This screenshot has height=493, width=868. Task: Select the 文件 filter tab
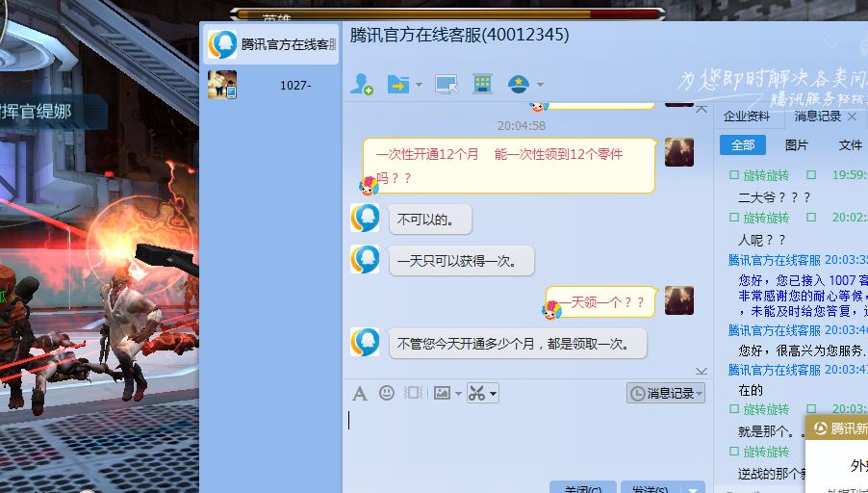(850, 145)
